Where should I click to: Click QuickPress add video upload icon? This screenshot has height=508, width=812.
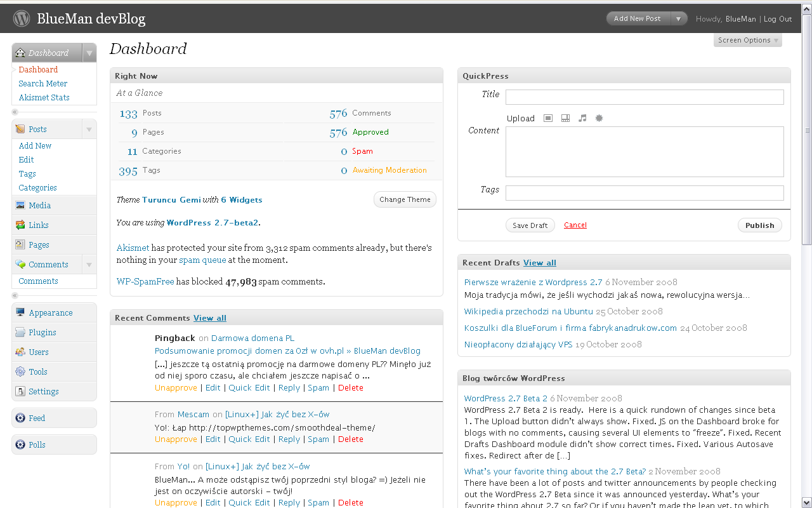point(565,118)
